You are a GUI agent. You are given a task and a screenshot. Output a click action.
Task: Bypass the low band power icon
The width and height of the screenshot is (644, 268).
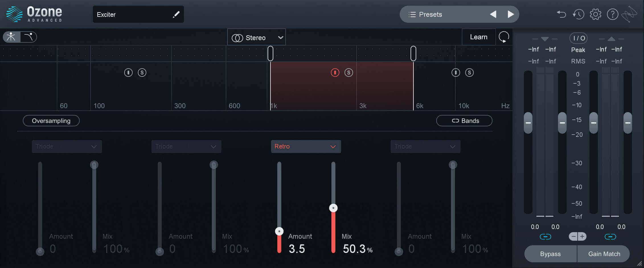pyautogui.click(x=128, y=73)
